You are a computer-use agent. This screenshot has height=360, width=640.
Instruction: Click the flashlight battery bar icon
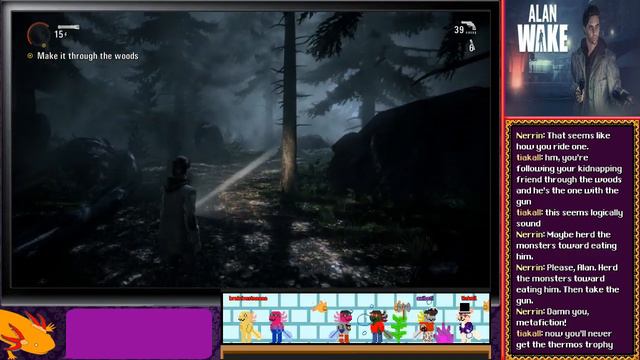coord(68,27)
